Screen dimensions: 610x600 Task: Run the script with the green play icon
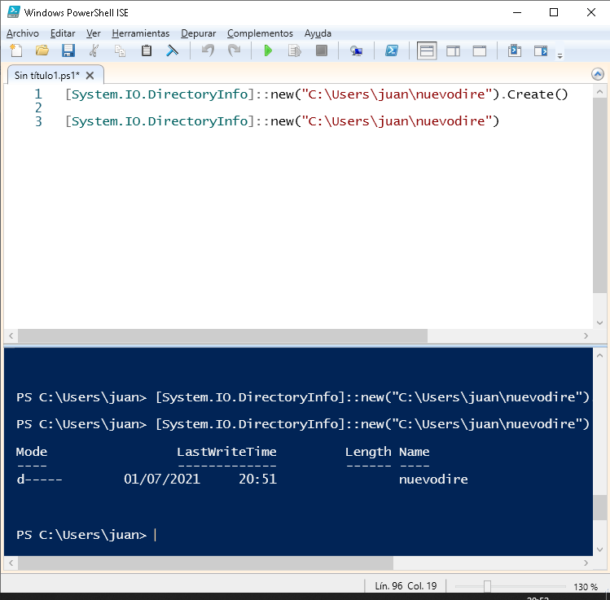(x=268, y=51)
